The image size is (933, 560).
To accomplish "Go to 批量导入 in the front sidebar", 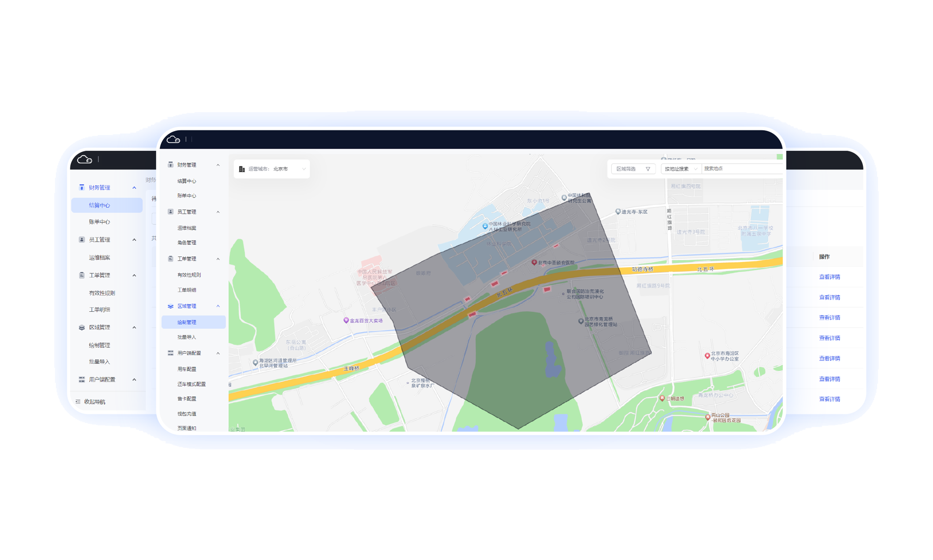I will pos(187,337).
